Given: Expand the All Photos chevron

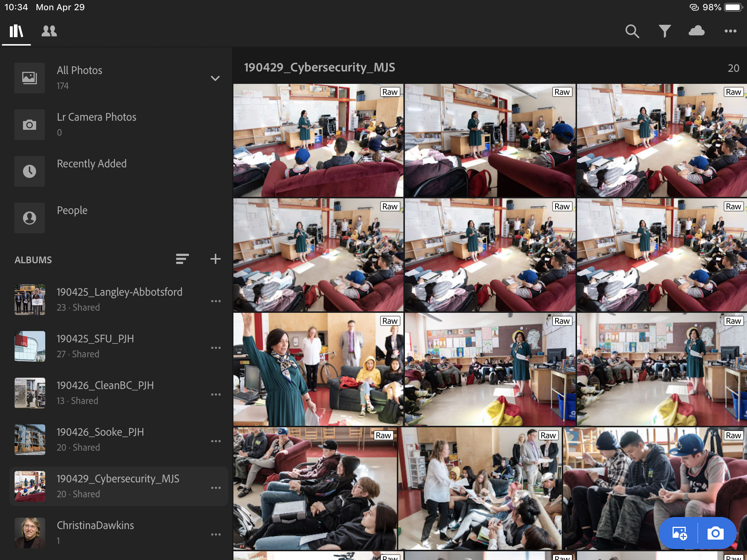Looking at the screenshot, I should click(x=215, y=78).
